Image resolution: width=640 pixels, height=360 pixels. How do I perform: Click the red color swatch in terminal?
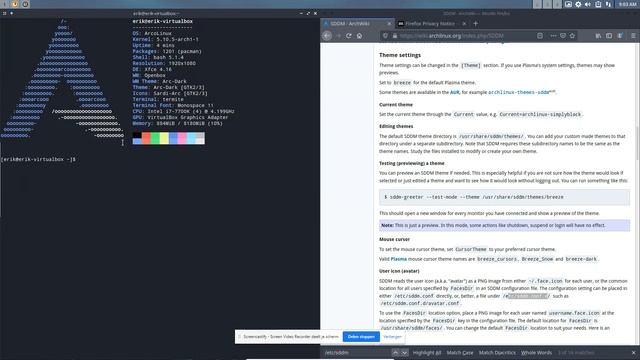[146, 138]
